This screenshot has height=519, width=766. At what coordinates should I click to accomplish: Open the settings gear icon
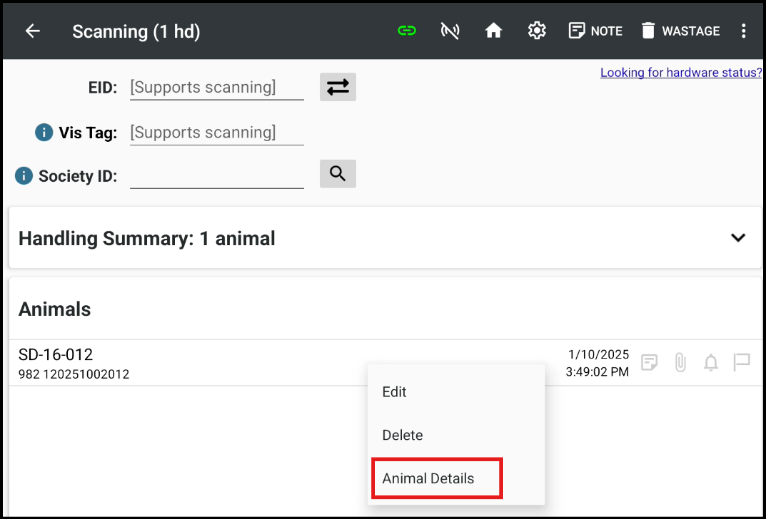(537, 31)
